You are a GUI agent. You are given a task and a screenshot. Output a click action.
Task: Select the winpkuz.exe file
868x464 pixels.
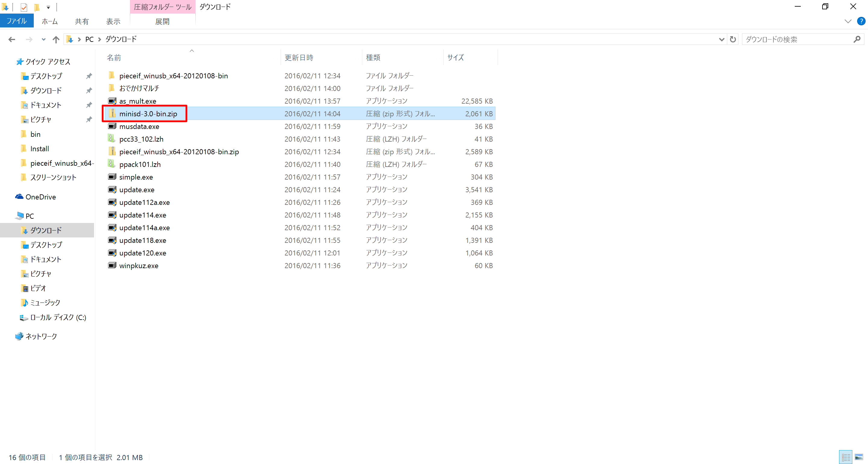[x=139, y=265]
